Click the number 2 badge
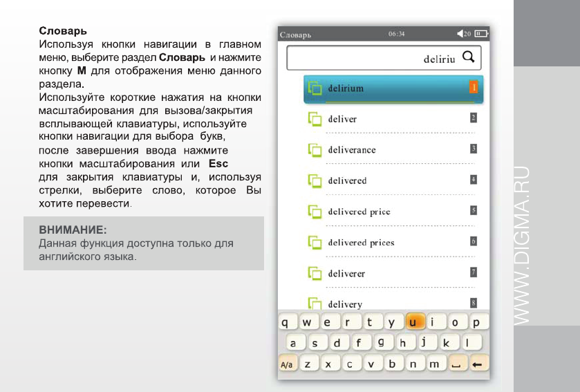Screen dimensions: 580x392 (x=473, y=118)
